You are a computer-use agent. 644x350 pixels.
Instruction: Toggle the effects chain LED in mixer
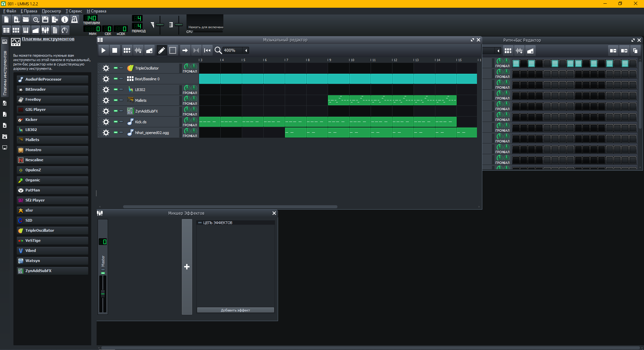pyautogui.click(x=200, y=223)
